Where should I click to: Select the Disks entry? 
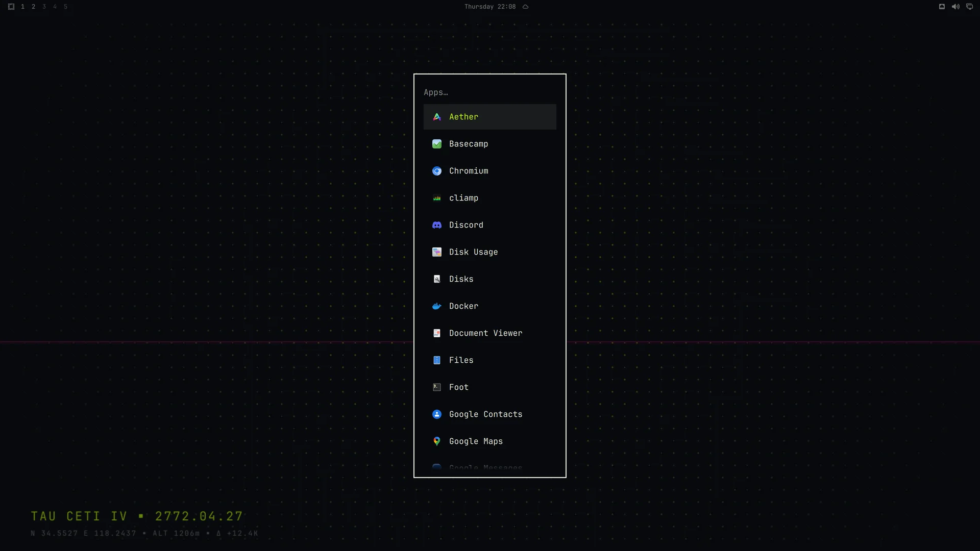pyautogui.click(x=490, y=279)
